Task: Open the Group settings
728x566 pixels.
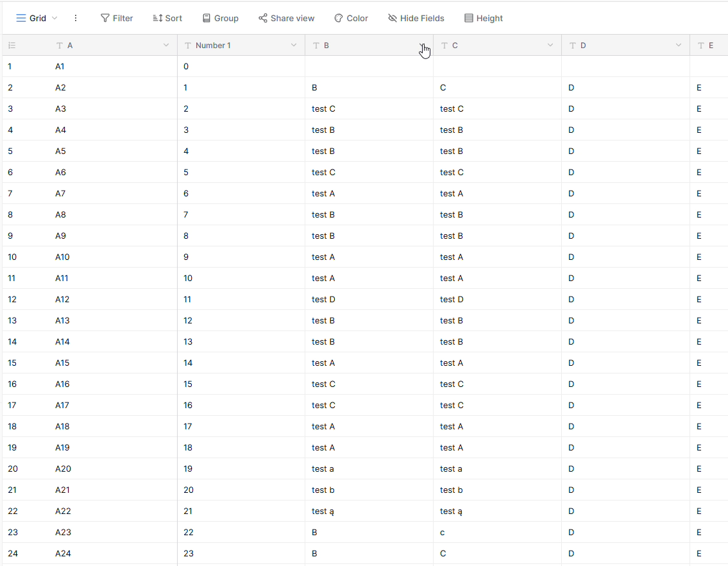Action: point(221,18)
